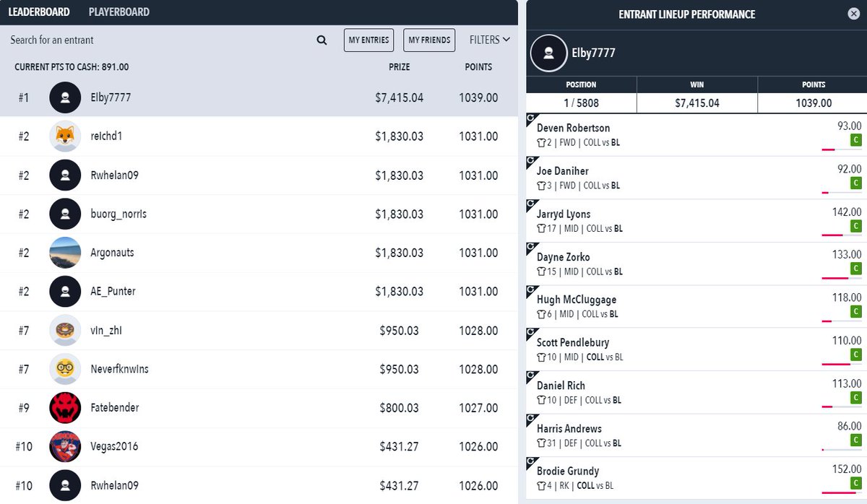
Task: Click green C badge for Harris Andrews
Action: pyautogui.click(x=856, y=440)
